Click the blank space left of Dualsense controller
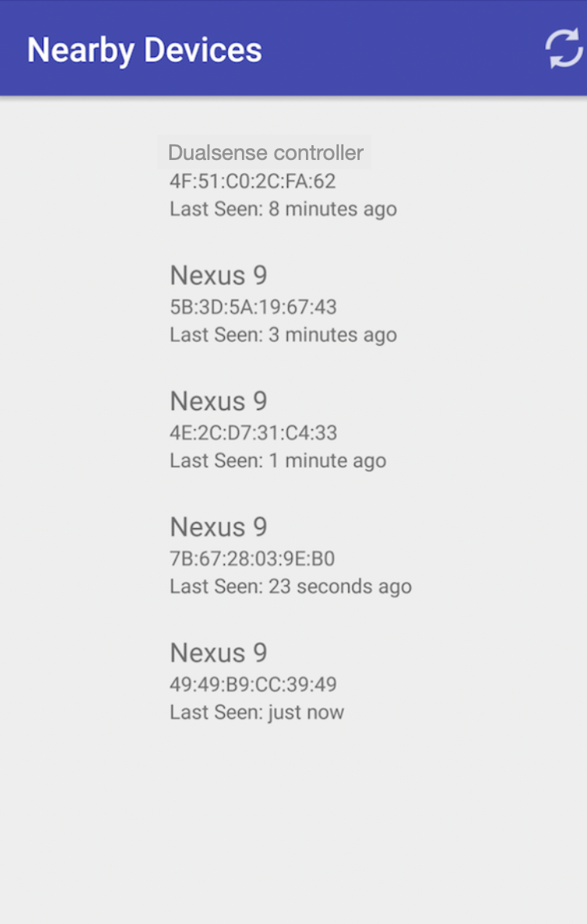 [78, 153]
